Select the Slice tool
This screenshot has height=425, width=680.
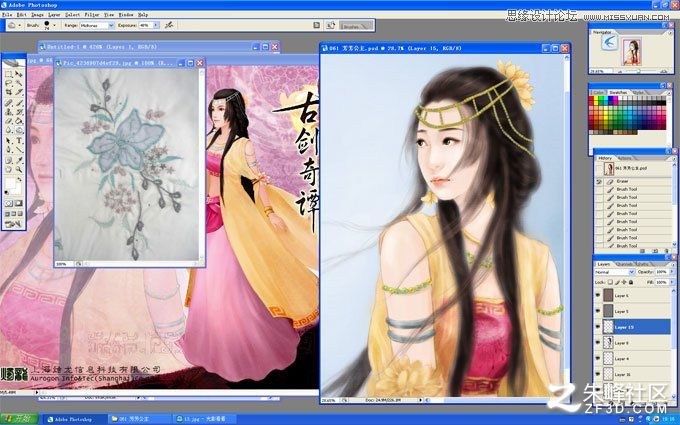tap(19, 91)
